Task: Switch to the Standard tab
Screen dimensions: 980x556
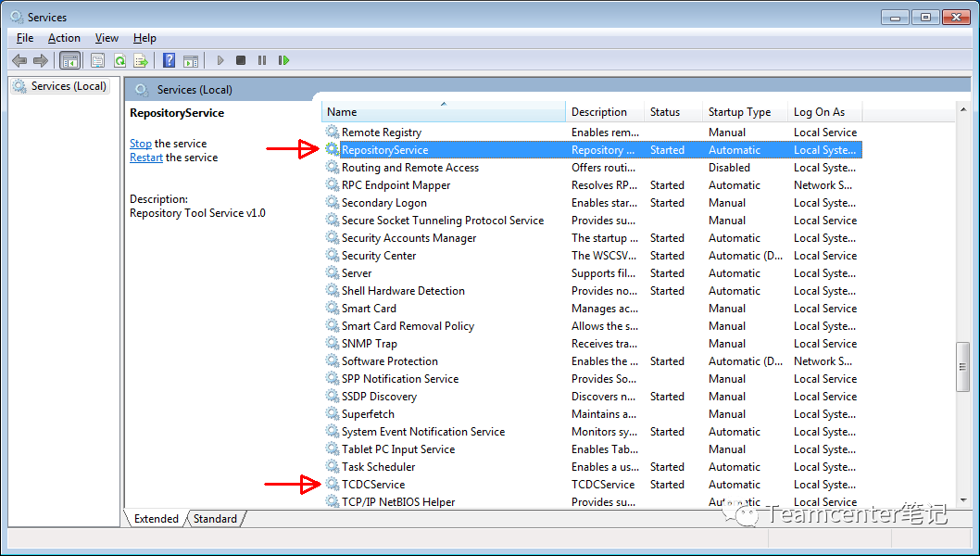Action: point(215,519)
